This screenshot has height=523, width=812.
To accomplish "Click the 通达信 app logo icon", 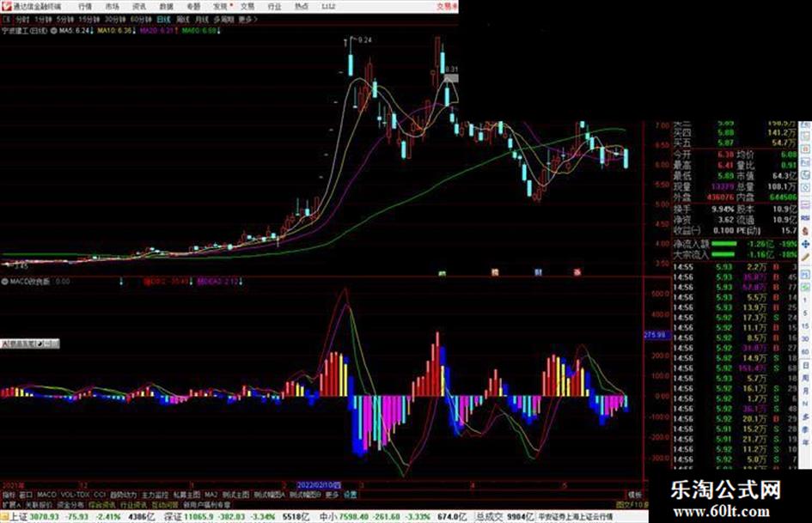I will point(6,6).
